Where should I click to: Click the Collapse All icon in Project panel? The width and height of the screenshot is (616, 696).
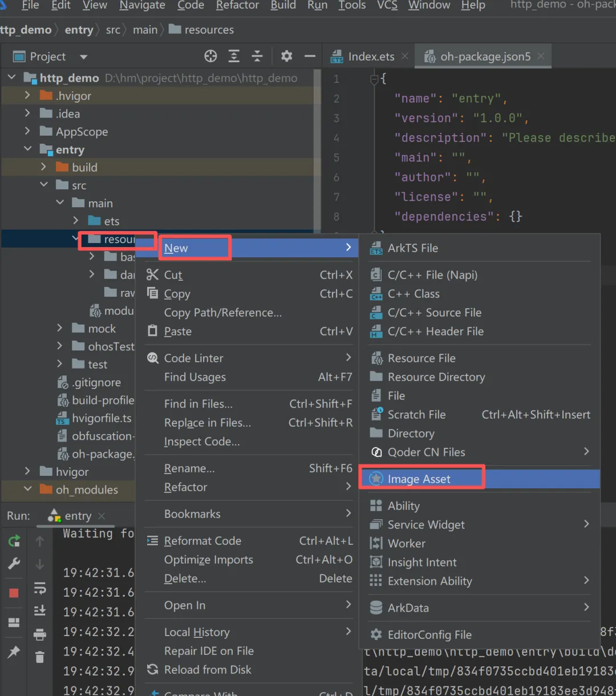click(x=257, y=56)
